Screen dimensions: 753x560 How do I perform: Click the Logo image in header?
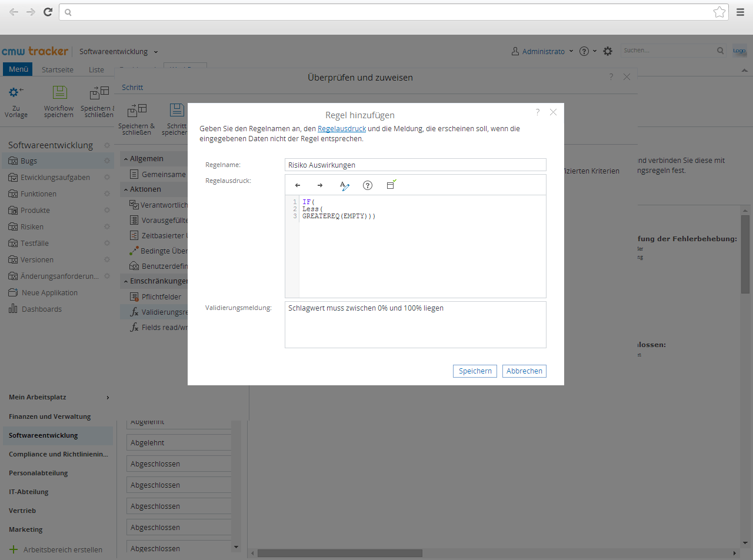coord(739,51)
